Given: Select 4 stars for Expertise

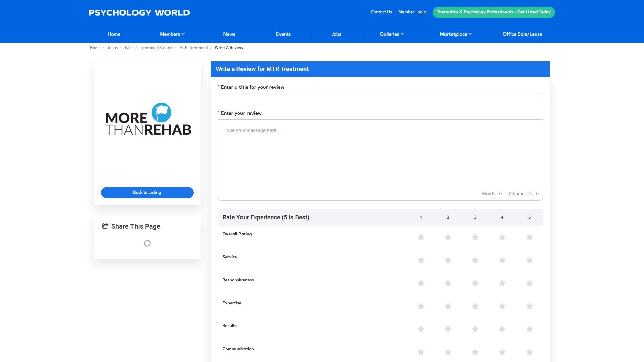Looking at the screenshot, I should coord(502,306).
